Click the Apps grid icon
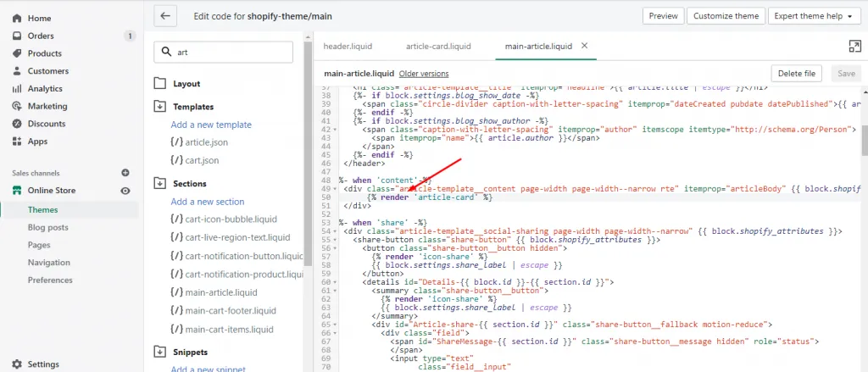Image resolution: width=868 pixels, height=372 pixels. (x=17, y=142)
